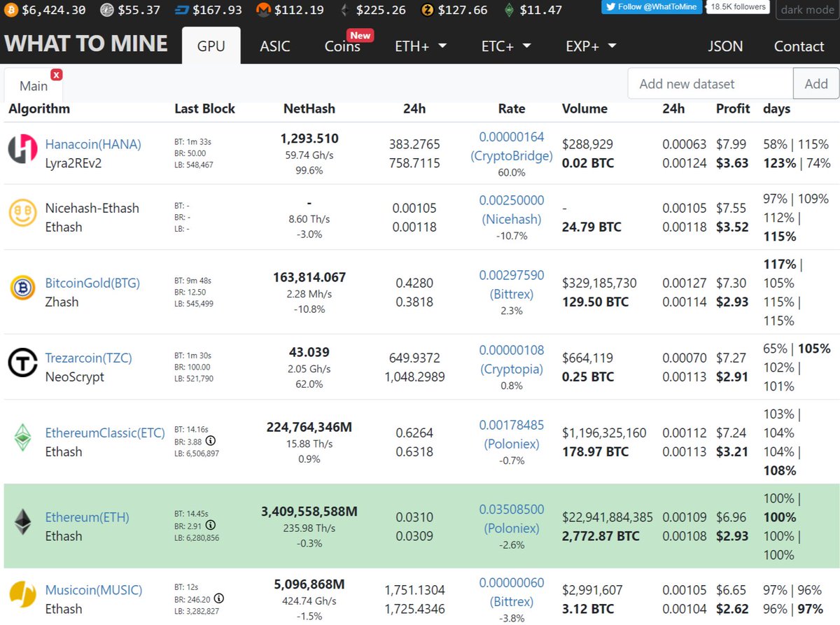This screenshot has height=625, width=840.
Task: Open the Poloniex link for Ethereum
Action: [x=511, y=528]
